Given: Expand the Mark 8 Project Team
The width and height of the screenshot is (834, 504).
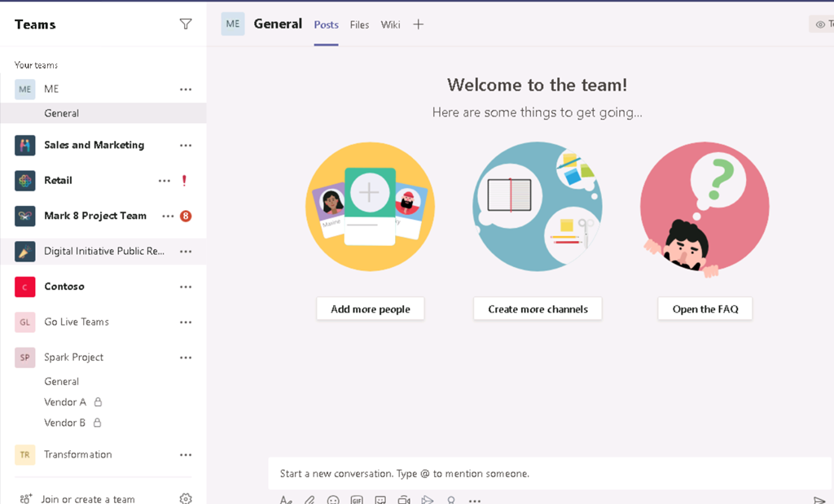Looking at the screenshot, I should pos(95,216).
